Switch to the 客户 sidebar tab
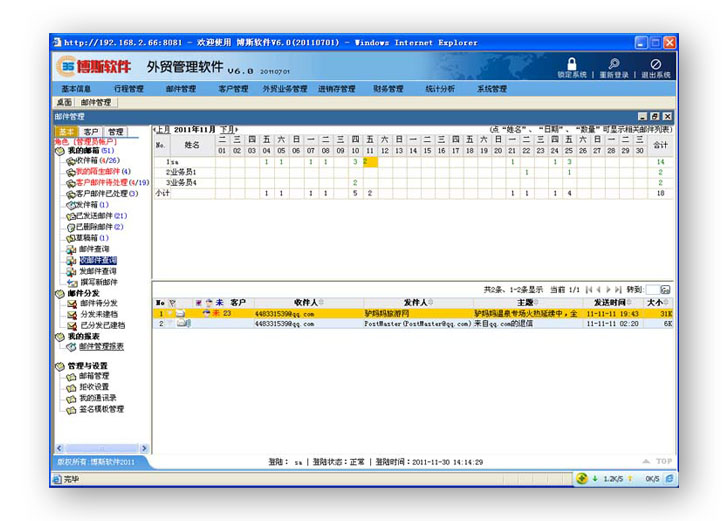This screenshot has width=722, height=521. [91, 131]
